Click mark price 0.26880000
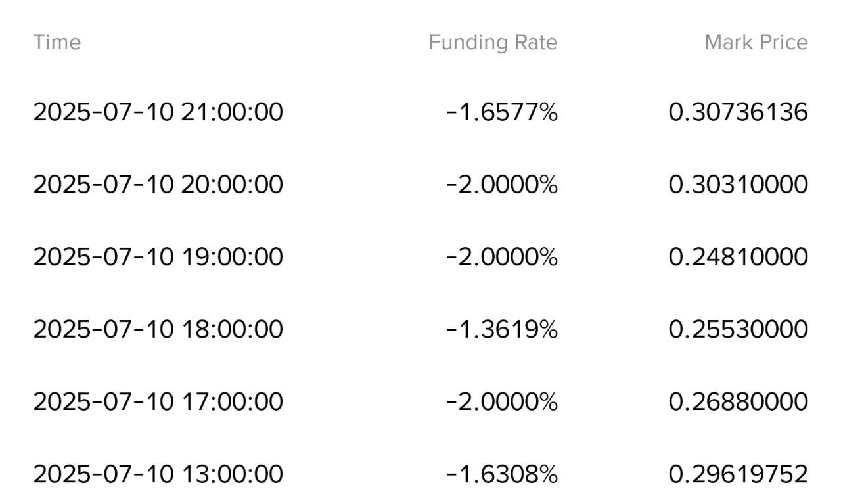Viewport: 841px width, 504px height. (739, 401)
